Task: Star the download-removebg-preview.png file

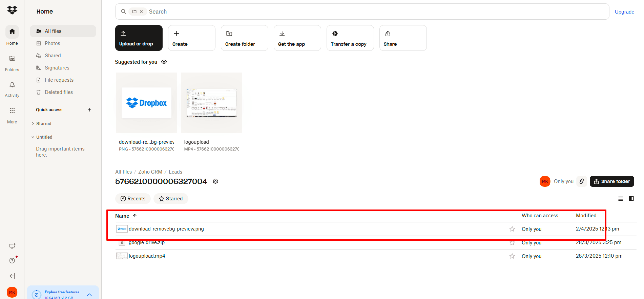Action: click(x=512, y=229)
